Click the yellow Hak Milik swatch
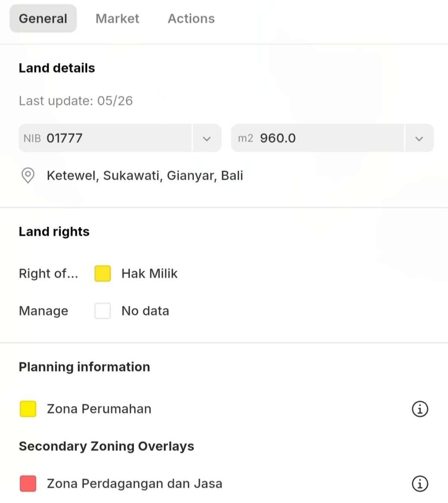Image resolution: width=448 pixels, height=503 pixels. (x=103, y=273)
